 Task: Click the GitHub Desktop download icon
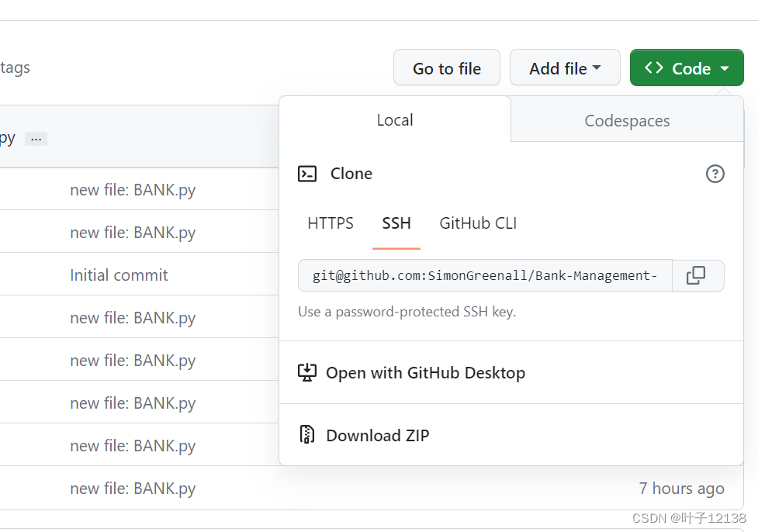click(307, 372)
